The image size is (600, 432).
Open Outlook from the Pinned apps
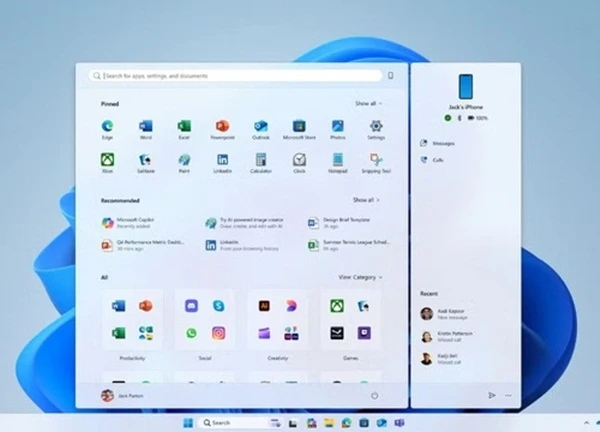click(261, 129)
